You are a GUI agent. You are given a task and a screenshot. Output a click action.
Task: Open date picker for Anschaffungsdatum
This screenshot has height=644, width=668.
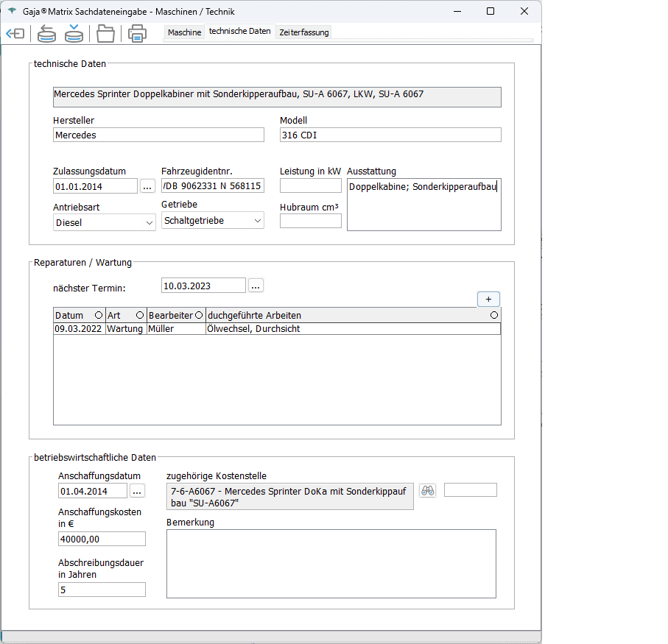[138, 491]
